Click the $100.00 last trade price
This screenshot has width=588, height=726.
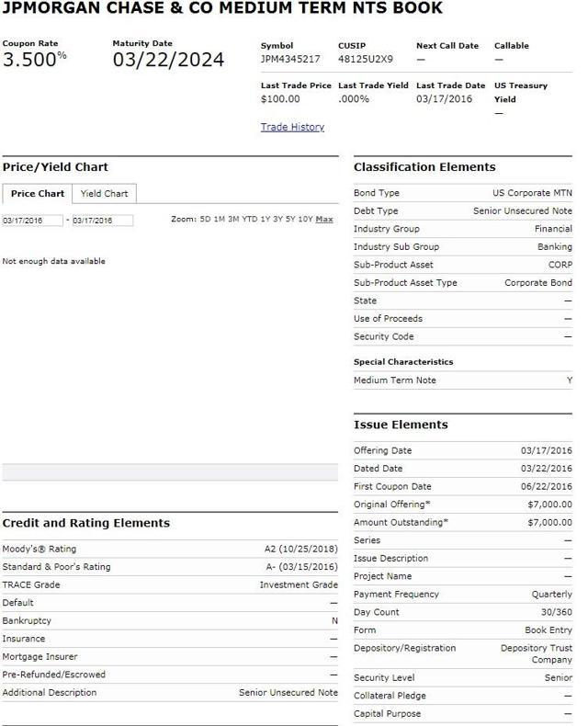pyautogui.click(x=280, y=99)
